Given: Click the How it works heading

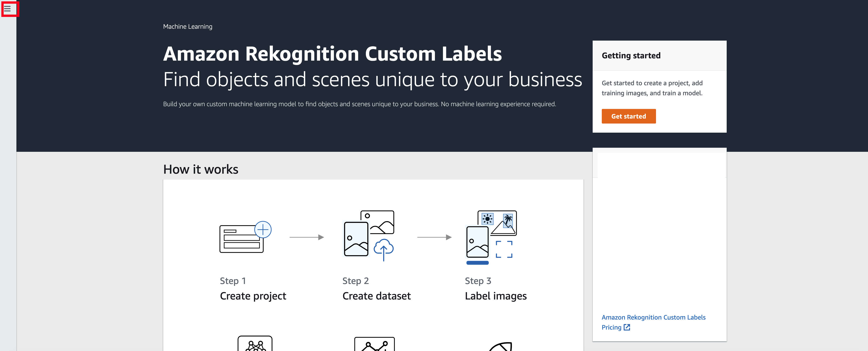Looking at the screenshot, I should point(201,169).
